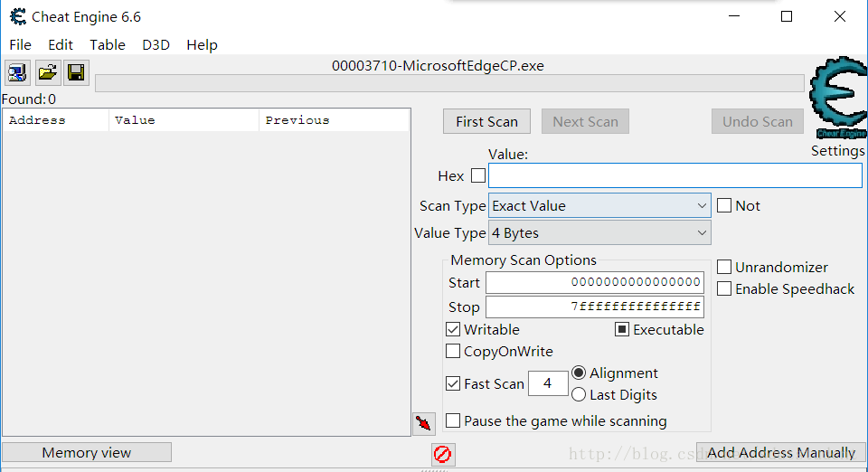Click the Start address field
The image size is (868, 472).
point(595,282)
